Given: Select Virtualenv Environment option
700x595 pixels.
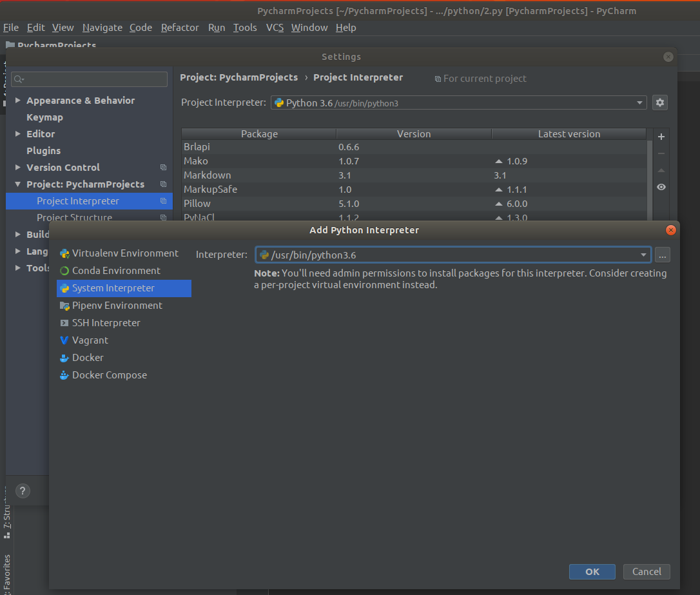Looking at the screenshot, I should (x=124, y=253).
